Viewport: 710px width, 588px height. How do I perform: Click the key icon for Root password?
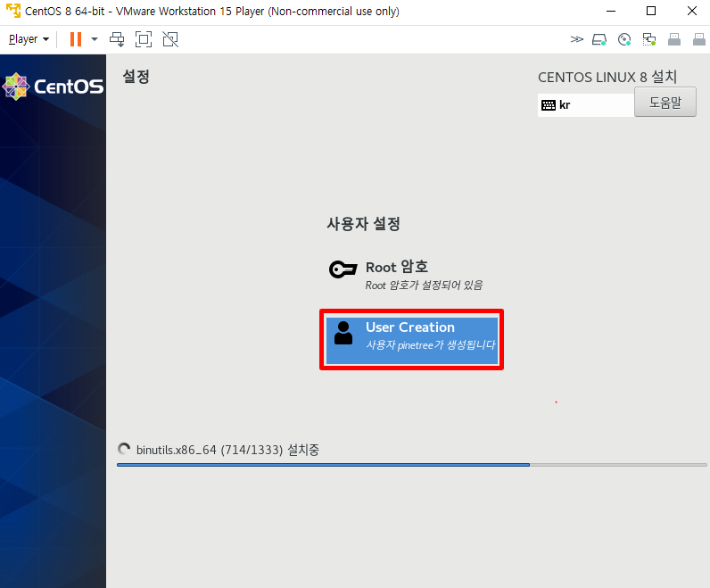click(343, 269)
